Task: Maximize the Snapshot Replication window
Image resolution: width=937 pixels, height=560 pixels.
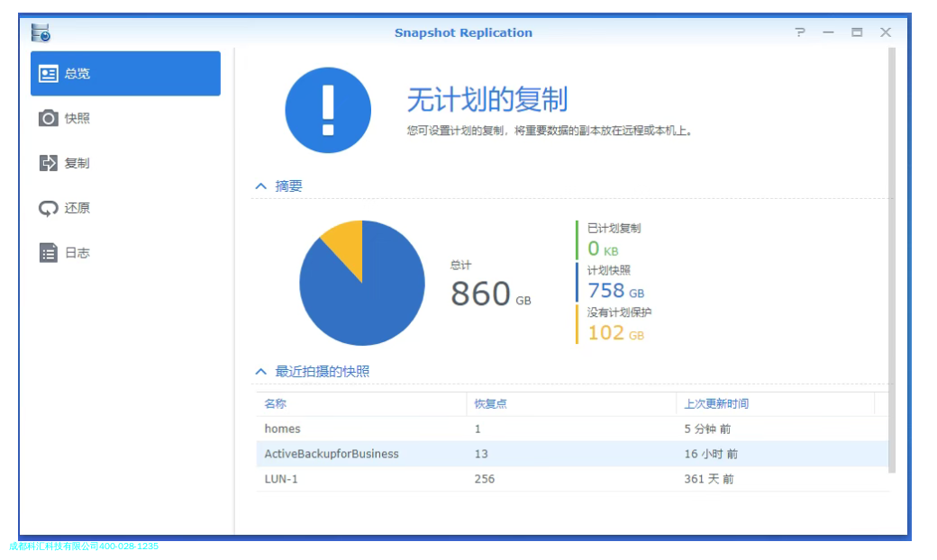Action: (857, 32)
